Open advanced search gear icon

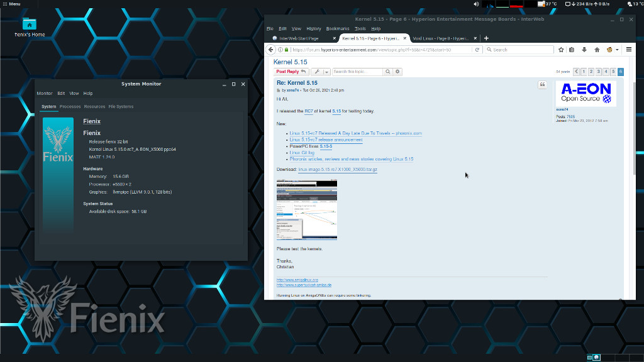397,72
